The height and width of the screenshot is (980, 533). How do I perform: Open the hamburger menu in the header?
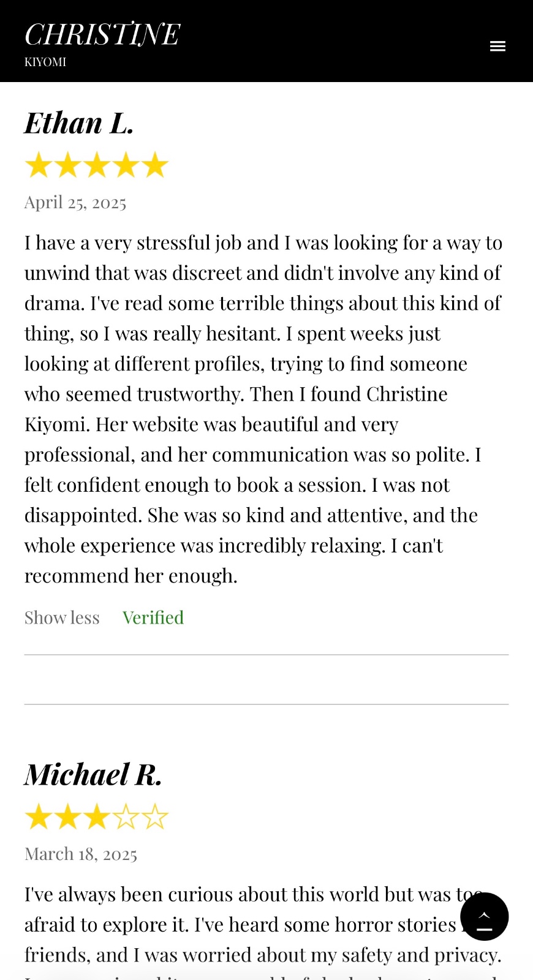497,46
